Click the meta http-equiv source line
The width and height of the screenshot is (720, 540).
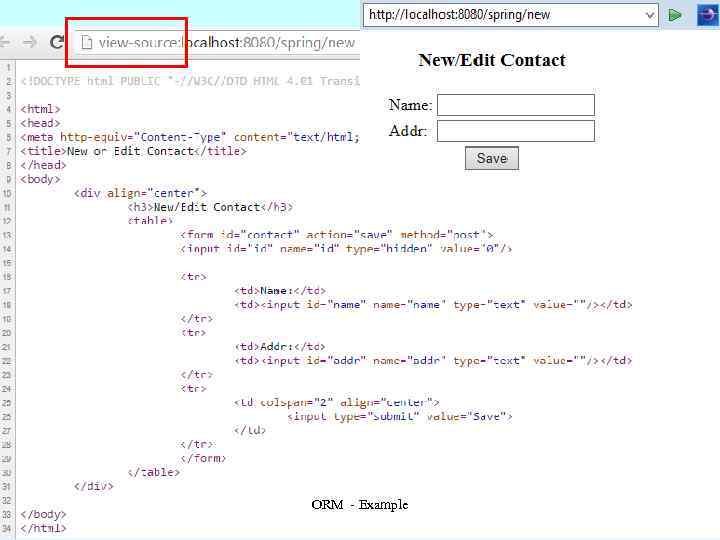point(190,137)
